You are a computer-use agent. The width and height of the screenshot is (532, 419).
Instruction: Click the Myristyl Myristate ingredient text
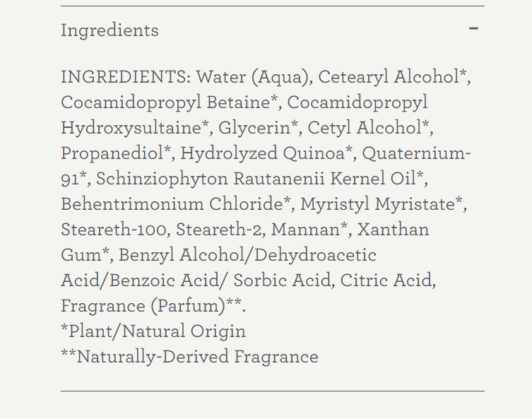(x=377, y=204)
